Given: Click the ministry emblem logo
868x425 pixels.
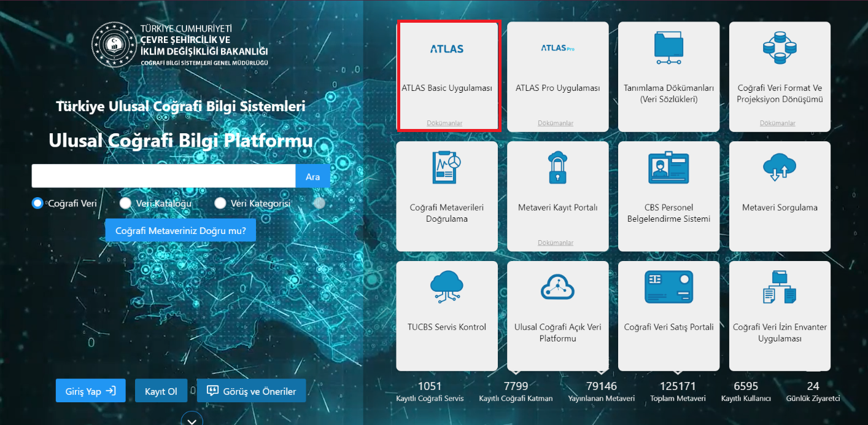Looking at the screenshot, I should click(x=115, y=45).
